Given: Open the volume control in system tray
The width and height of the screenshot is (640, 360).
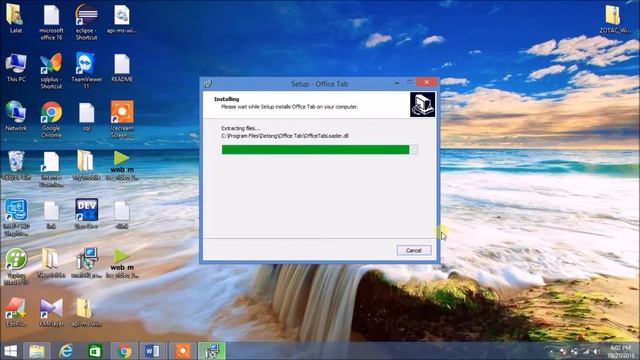Looking at the screenshot, I should 596,351.
